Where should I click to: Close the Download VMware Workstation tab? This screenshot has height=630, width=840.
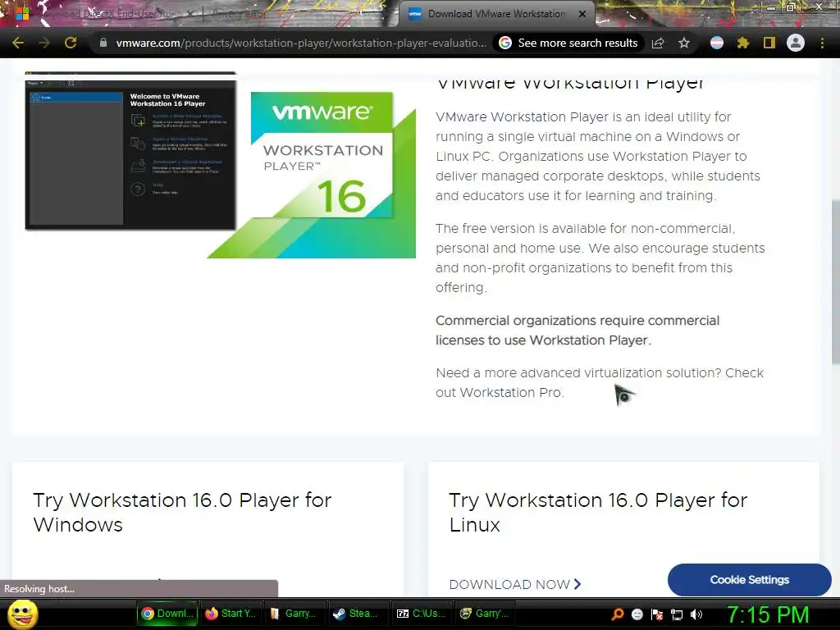click(582, 14)
